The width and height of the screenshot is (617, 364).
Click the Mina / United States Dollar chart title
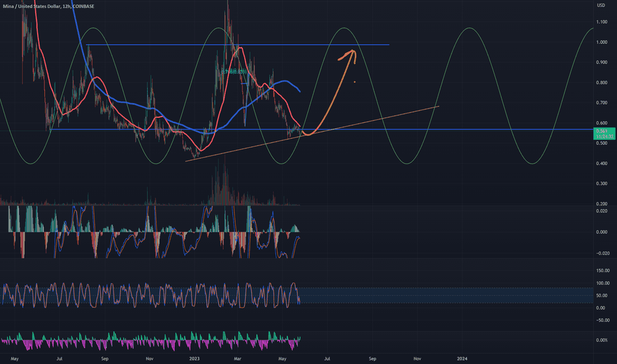coord(48,7)
